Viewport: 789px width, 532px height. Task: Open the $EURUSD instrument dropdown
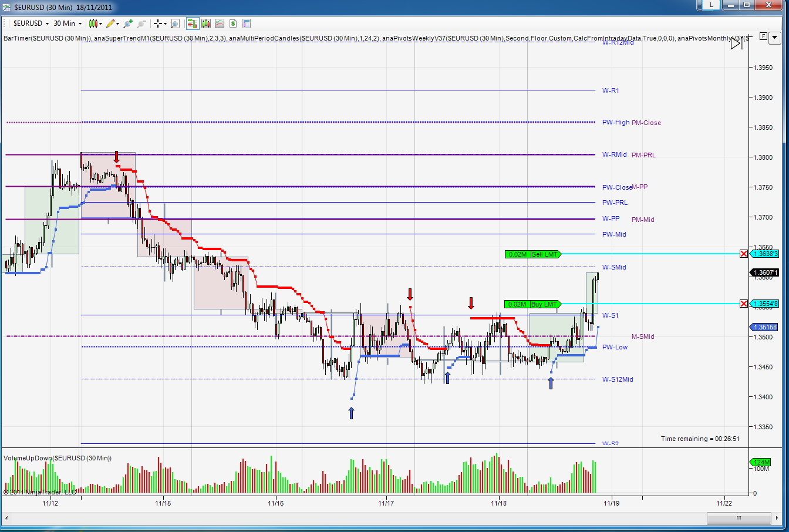tap(31, 23)
